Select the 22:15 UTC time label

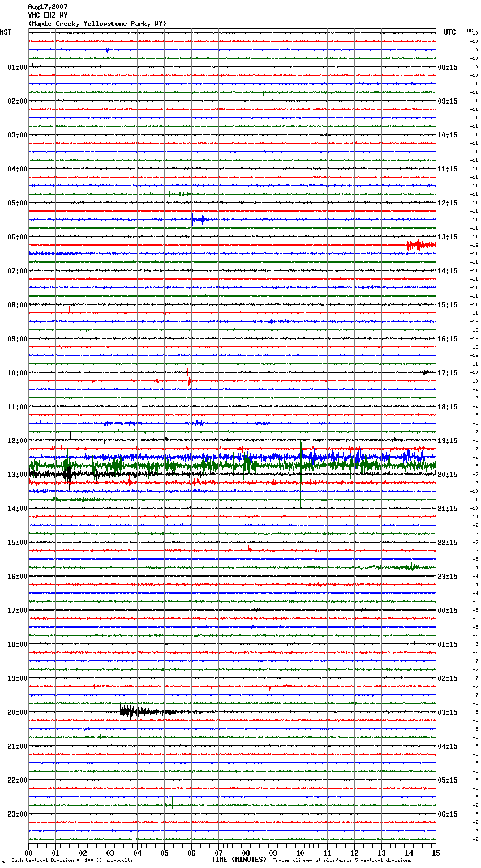click(x=448, y=543)
